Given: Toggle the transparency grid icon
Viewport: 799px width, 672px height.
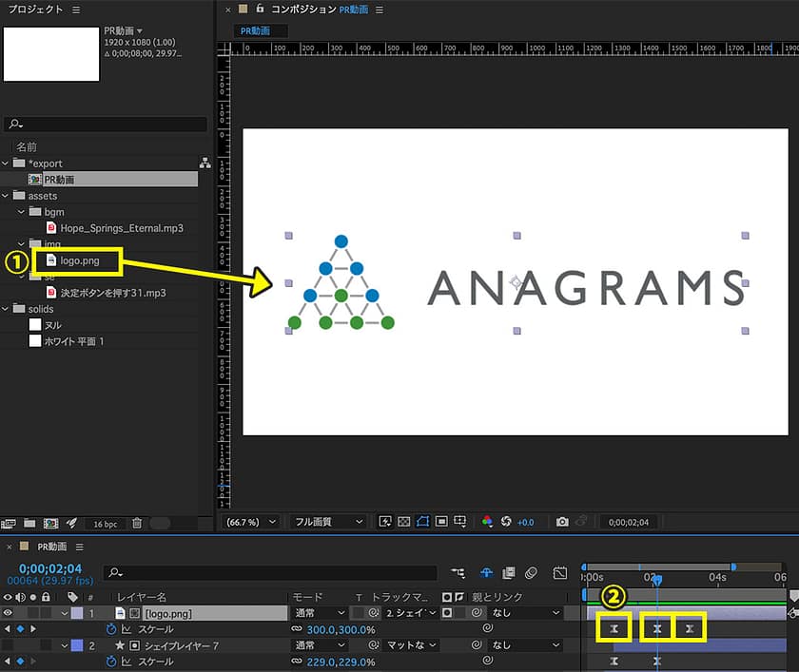Looking at the screenshot, I should (402, 522).
